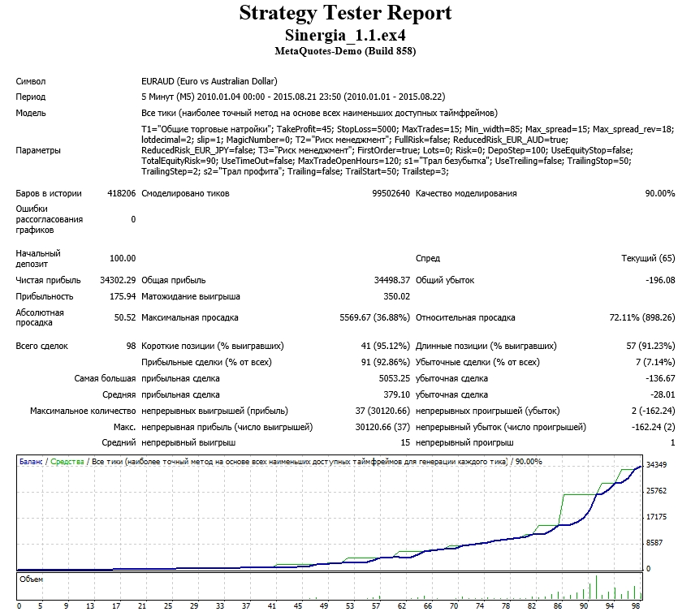
Task: Click 'Объем' volume panel label
Action: [32, 579]
